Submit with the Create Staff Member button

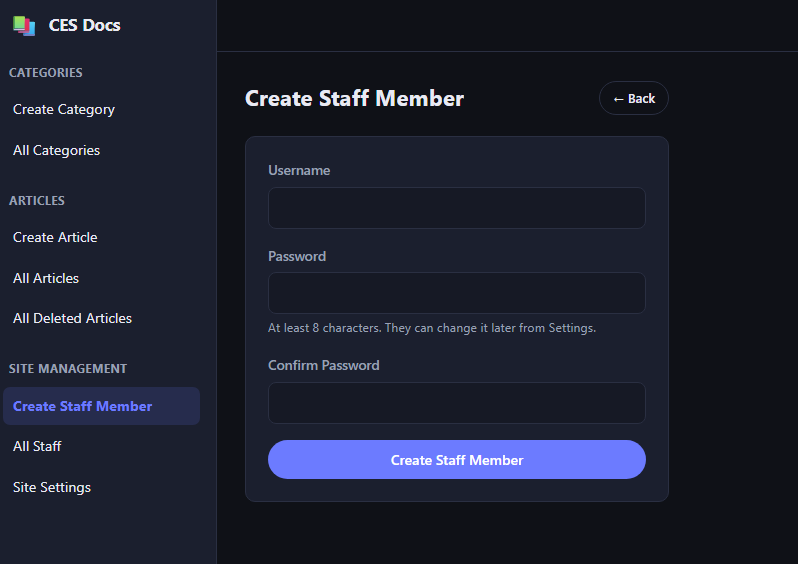457,460
